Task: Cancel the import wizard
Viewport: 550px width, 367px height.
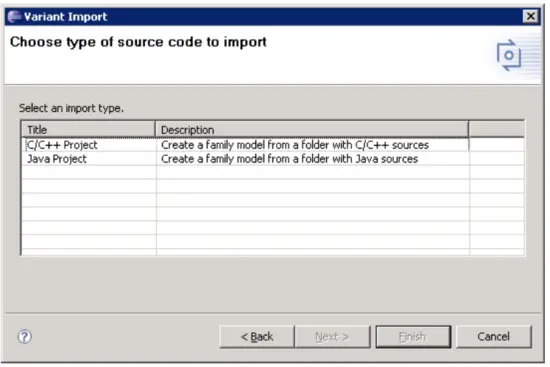Action: [494, 336]
